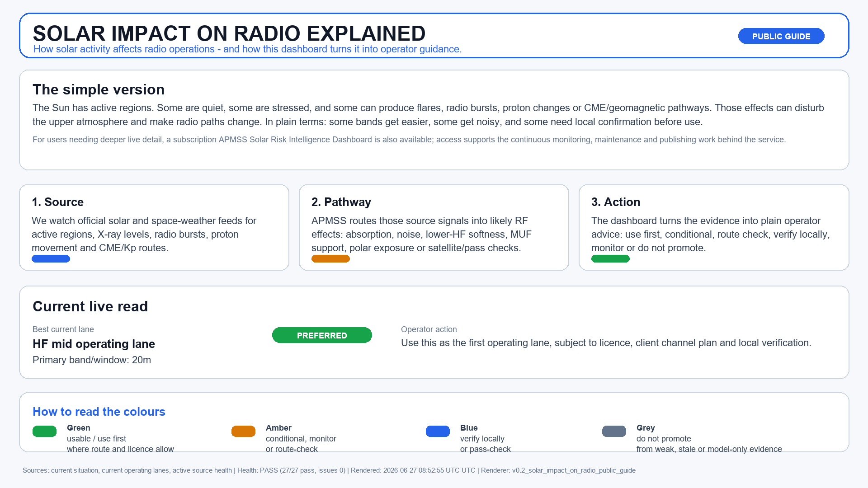
Task: Click the blue pill under 1. Source
Action: click(x=51, y=259)
